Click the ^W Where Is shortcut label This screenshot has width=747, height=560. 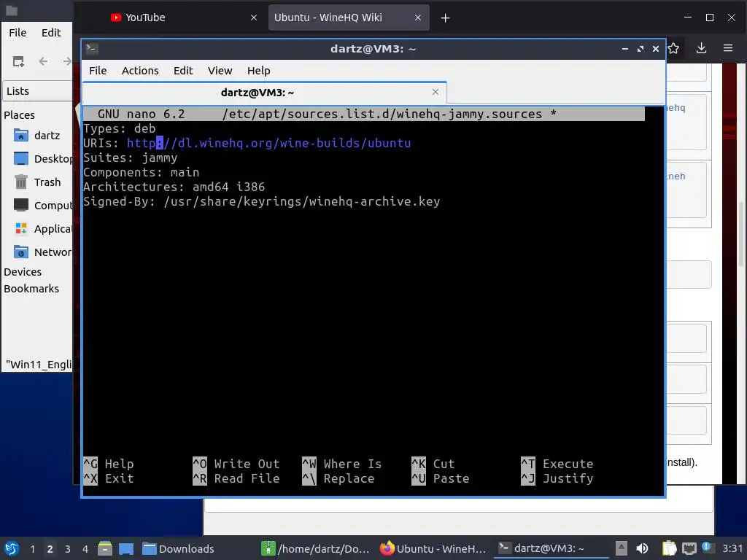click(342, 464)
